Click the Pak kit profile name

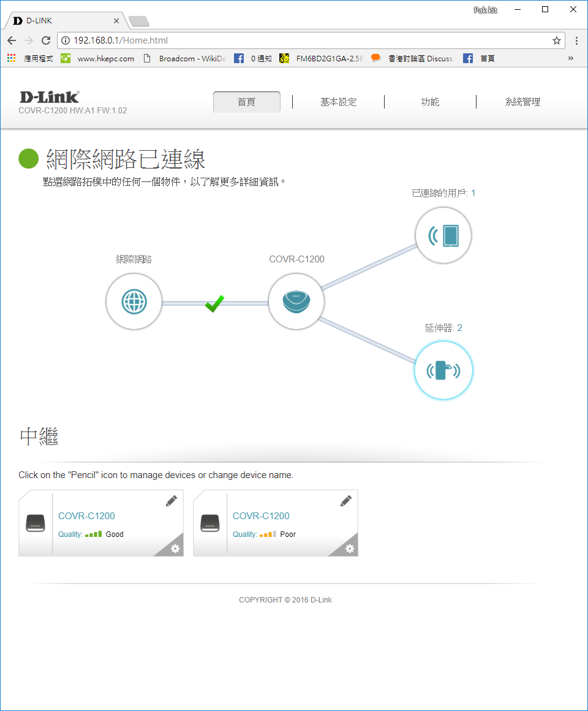tap(485, 10)
